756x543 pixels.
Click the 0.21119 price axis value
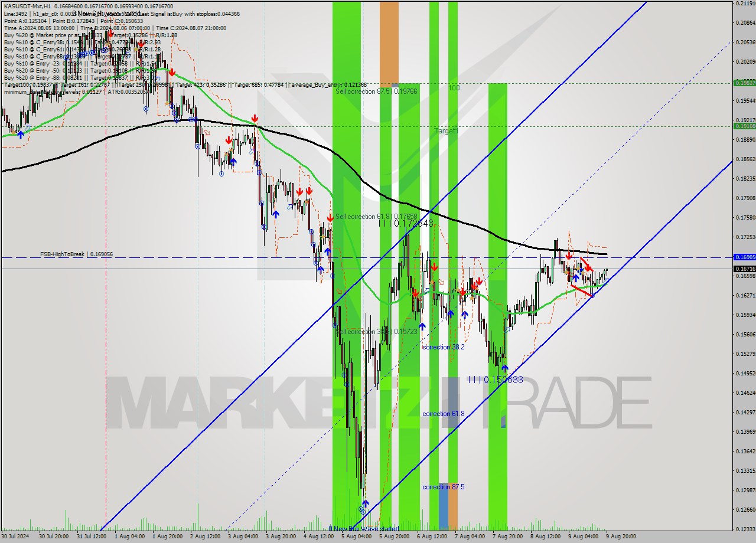point(745,4)
